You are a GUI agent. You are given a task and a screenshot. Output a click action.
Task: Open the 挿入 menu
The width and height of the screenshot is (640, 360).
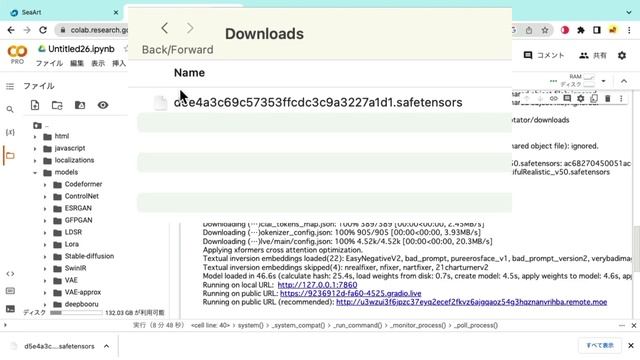click(x=119, y=63)
